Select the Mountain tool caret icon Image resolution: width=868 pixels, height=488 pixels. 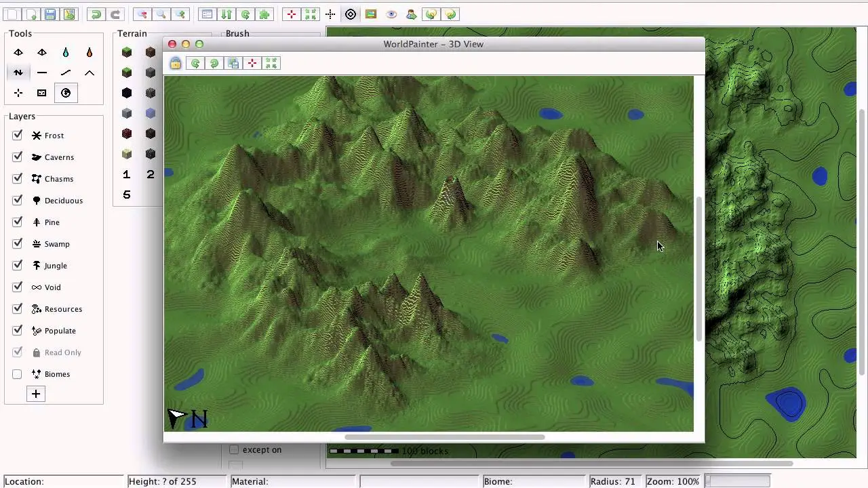point(90,73)
